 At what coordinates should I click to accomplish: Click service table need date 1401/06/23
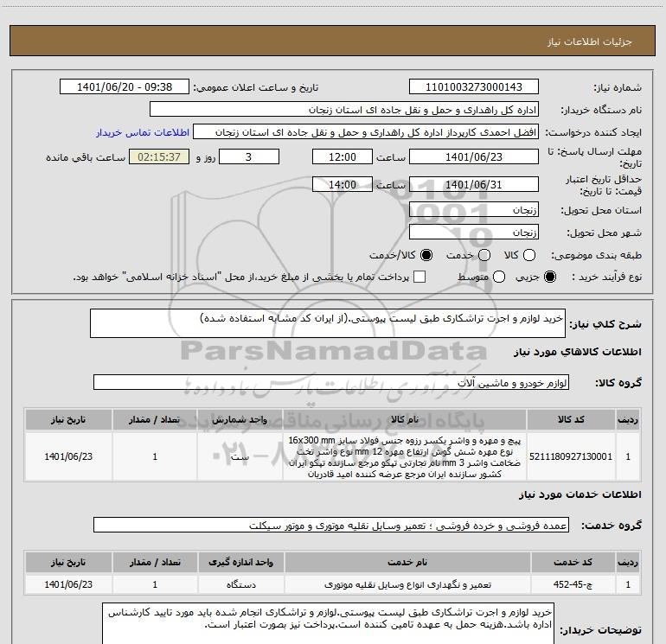[x=68, y=584]
